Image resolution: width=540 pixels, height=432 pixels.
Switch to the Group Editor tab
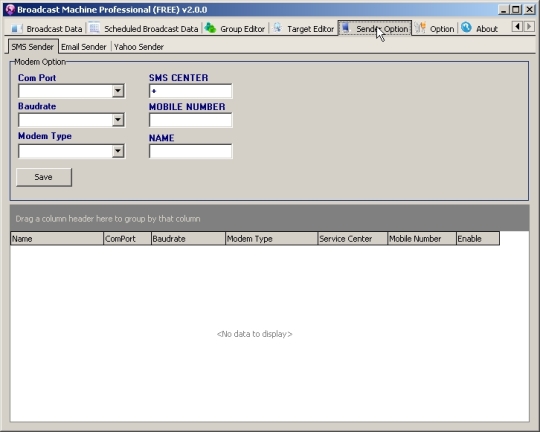[235, 29]
